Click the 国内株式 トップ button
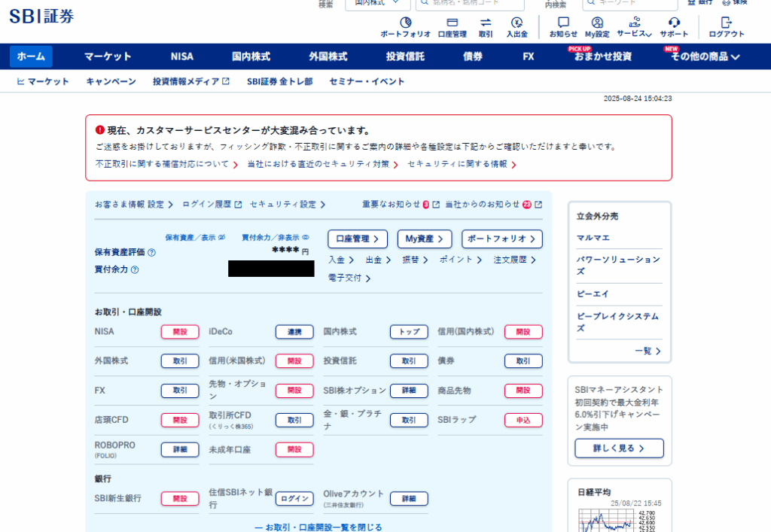The image size is (771, 532). click(x=409, y=332)
